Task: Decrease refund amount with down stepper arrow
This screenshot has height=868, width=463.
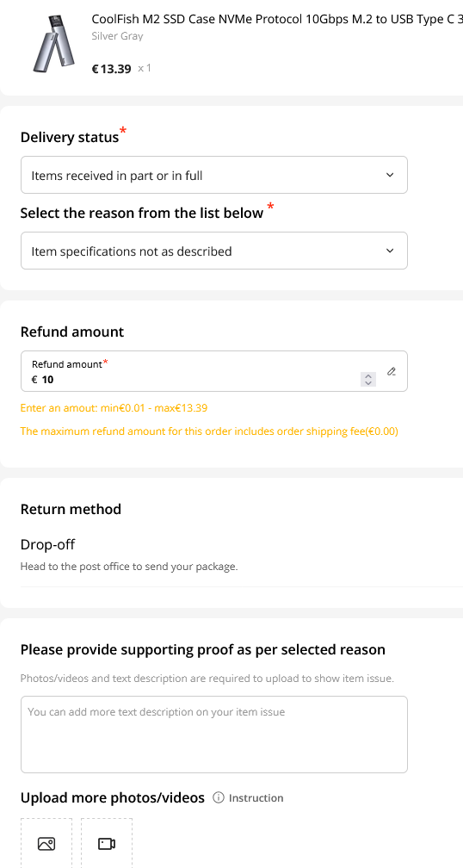Action: coord(368,383)
